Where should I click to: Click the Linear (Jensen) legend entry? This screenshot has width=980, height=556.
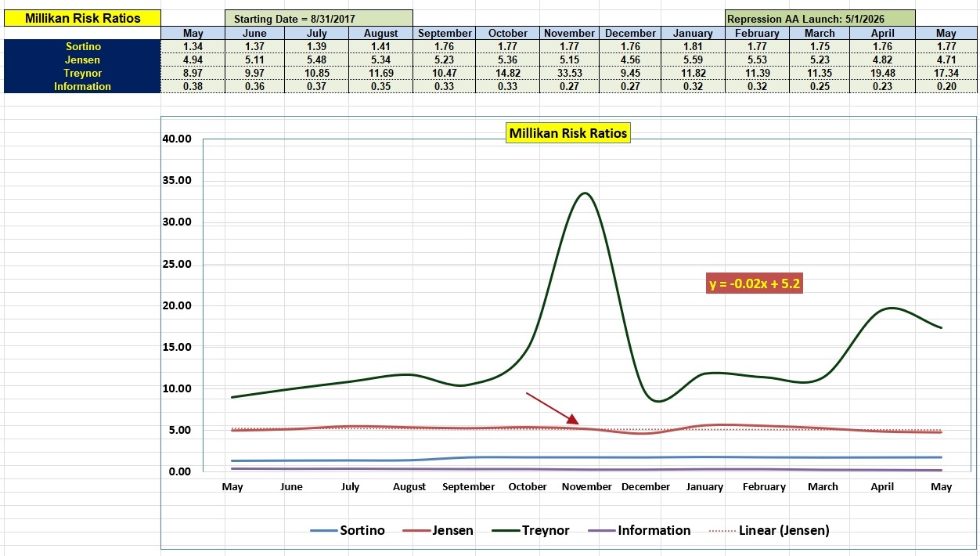(x=769, y=530)
